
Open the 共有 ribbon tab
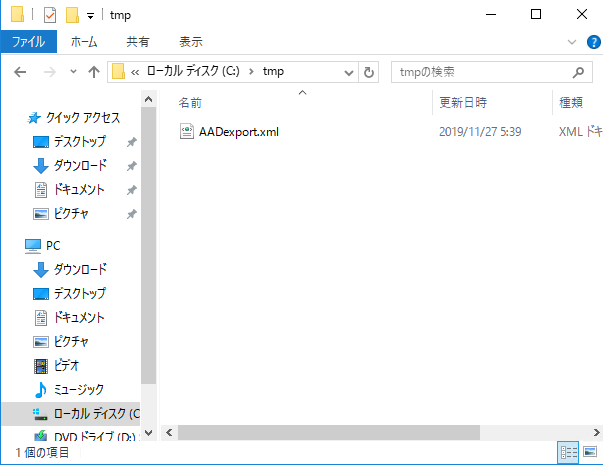[x=138, y=42]
